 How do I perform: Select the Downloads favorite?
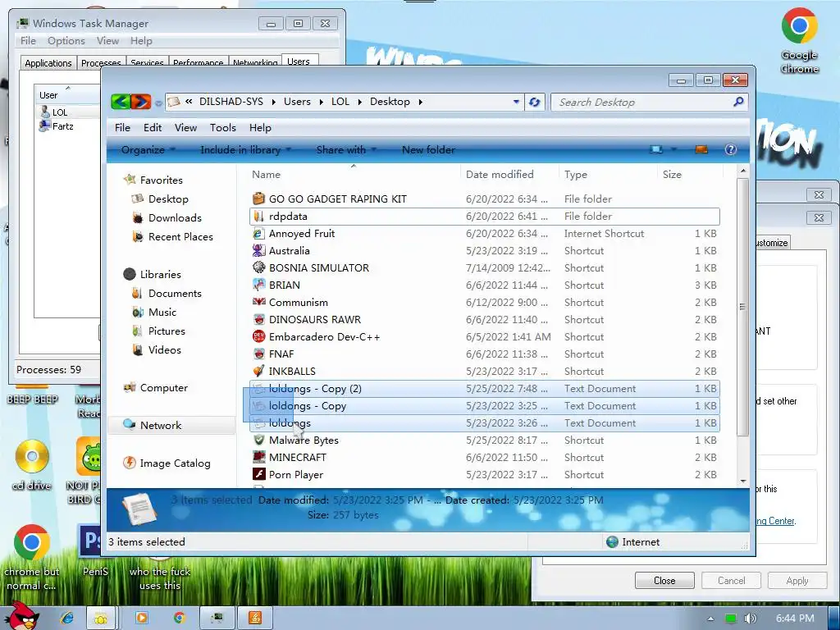click(175, 217)
